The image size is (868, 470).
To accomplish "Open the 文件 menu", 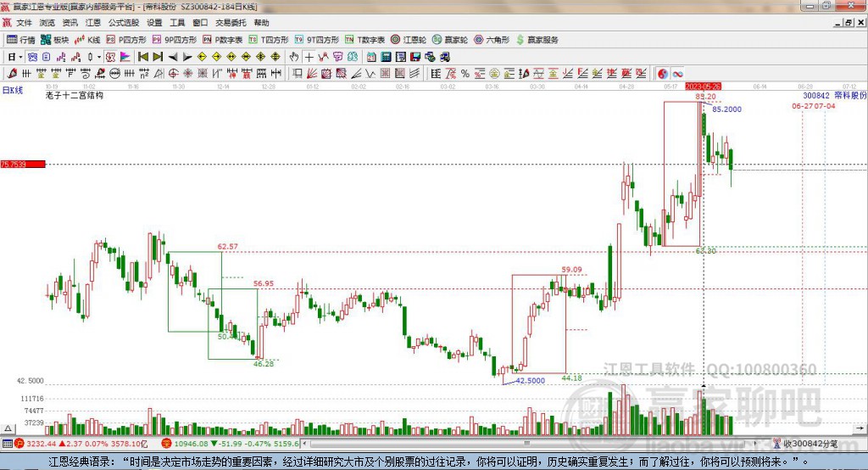I will pos(24,23).
